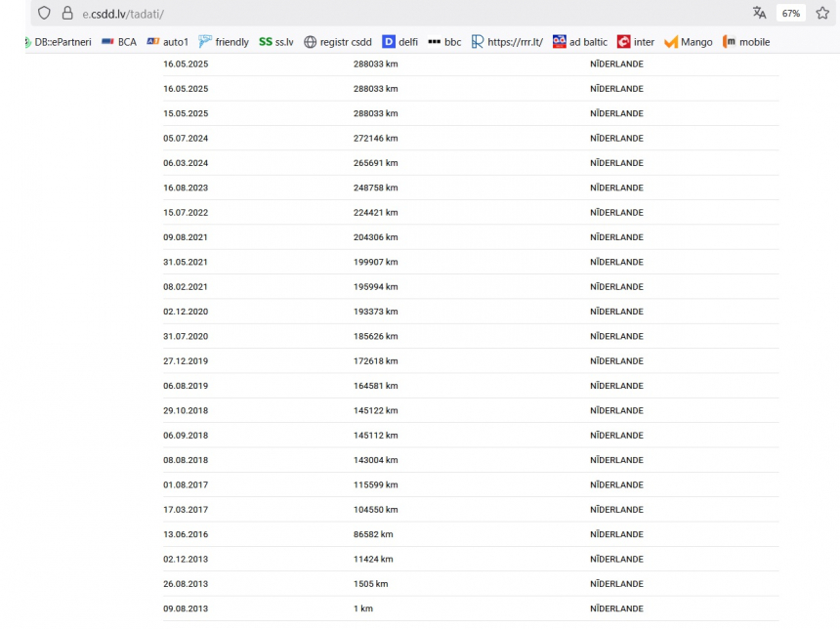The image size is (840, 629).
Task: Click the e.csdd.lv/tadati/ address field
Action: coord(123,14)
